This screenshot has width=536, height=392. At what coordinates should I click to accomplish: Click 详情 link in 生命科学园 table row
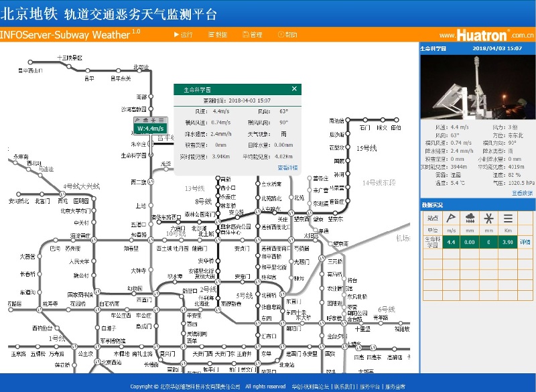coord(525,242)
